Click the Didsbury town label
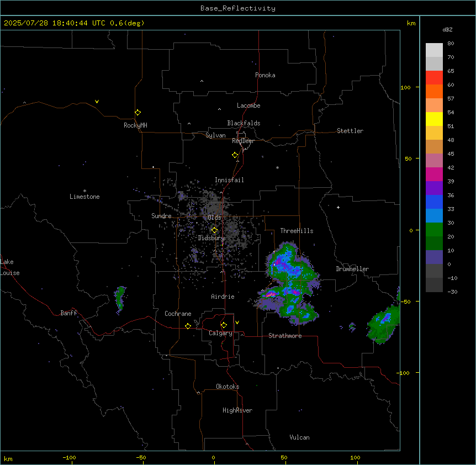Image resolution: width=476 pixels, height=465 pixels. [x=211, y=238]
